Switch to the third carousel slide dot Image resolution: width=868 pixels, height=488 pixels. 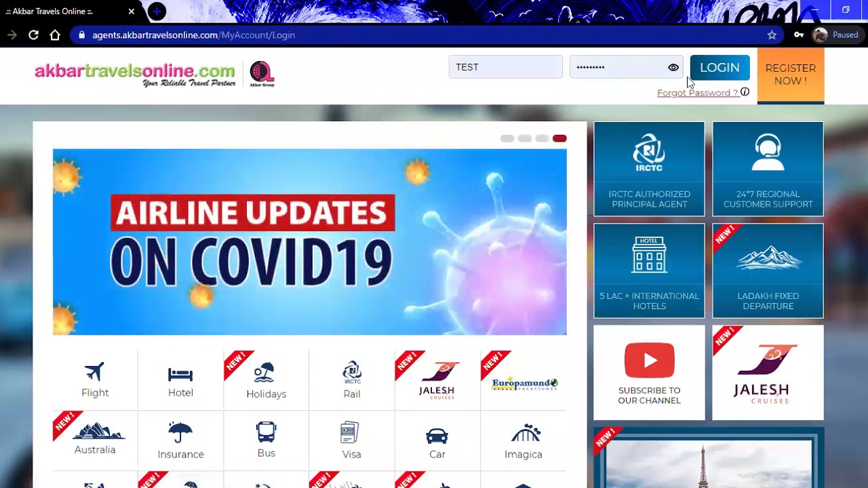(x=542, y=138)
